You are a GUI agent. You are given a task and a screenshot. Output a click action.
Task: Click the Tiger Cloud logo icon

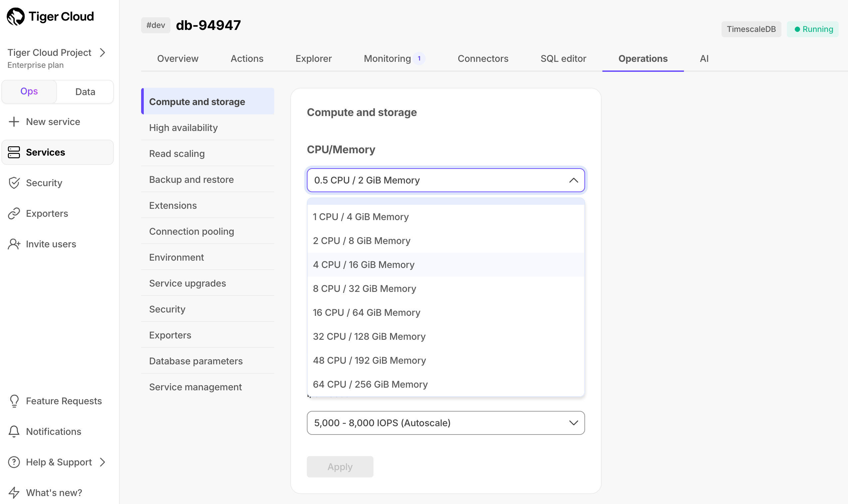click(x=16, y=16)
